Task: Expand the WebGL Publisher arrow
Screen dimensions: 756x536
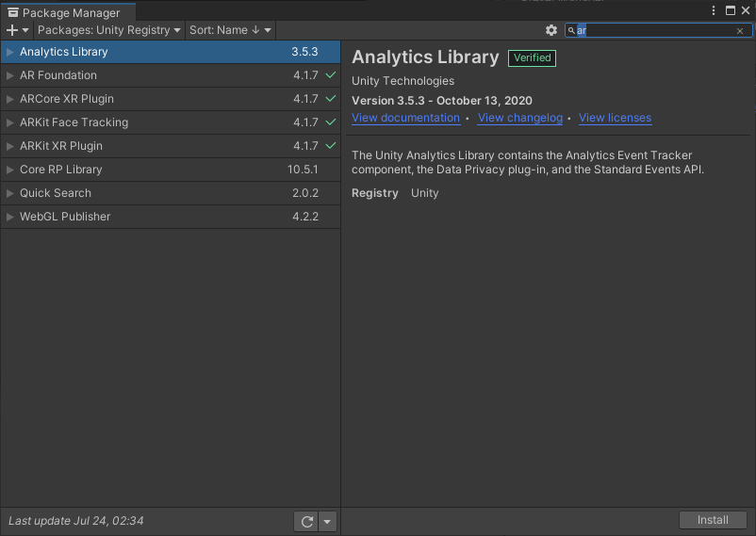Action: pyautogui.click(x=10, y=217)
